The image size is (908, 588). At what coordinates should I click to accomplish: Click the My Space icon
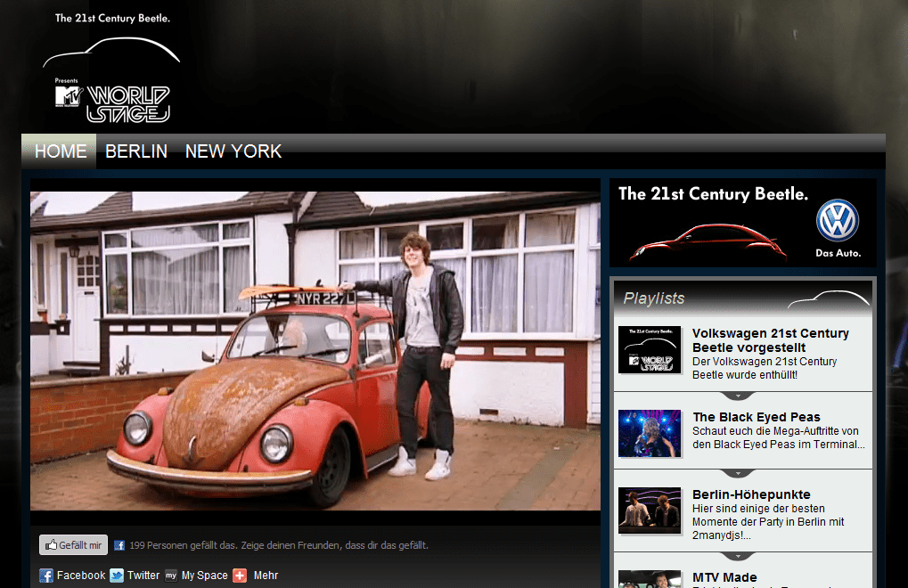(x=171, y=576)
